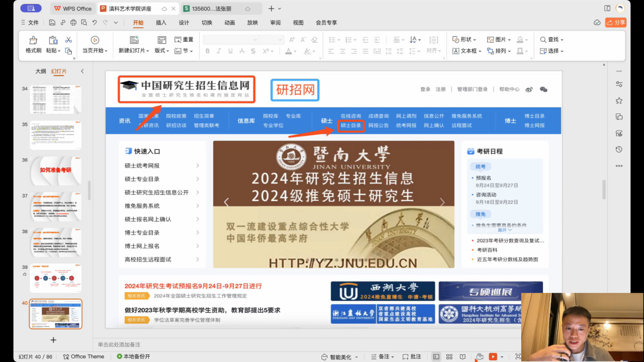This screenshot has width=644, height=362.
Task: Open the Insert (插入) ribbon tab
Action: pos(161,23)
